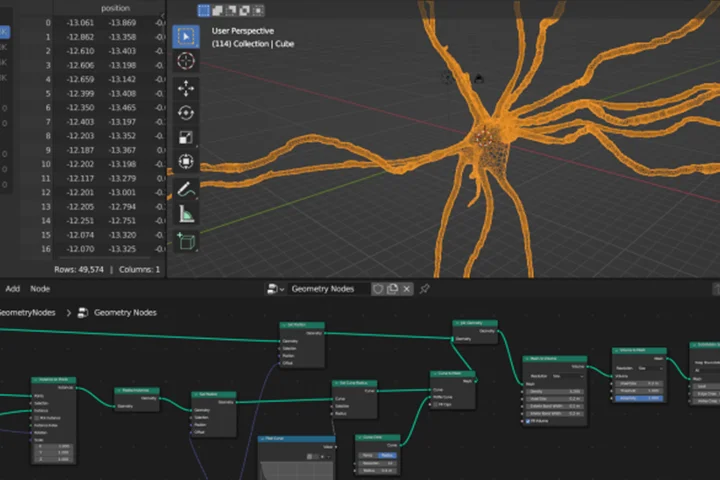This screenshot has height=480, width=720.
Task: Click GeometryNodes modifier breadcrumb
Action: (27, 313)
